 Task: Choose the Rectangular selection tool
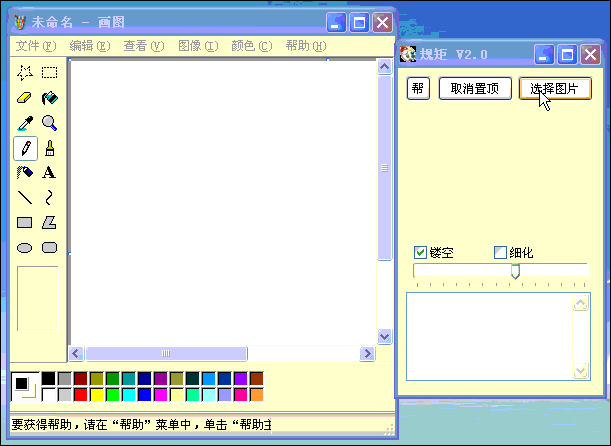(x=49, y=72)
